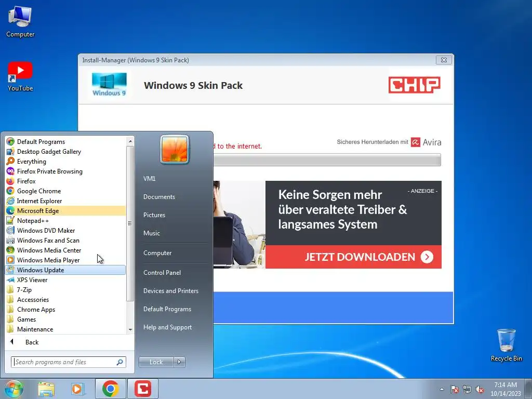Click the Windows Start orb
532x399 pixels.
[x=14, y=389]
